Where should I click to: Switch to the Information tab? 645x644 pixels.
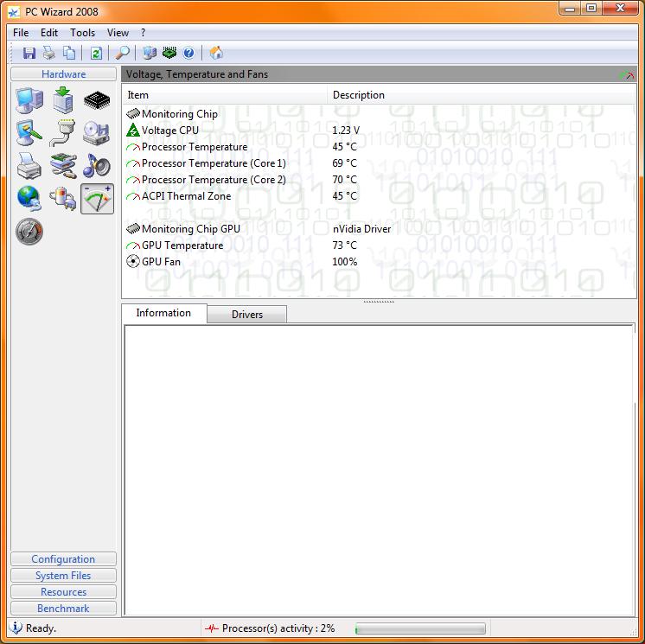pyautogui.click(x=163, y=313)
